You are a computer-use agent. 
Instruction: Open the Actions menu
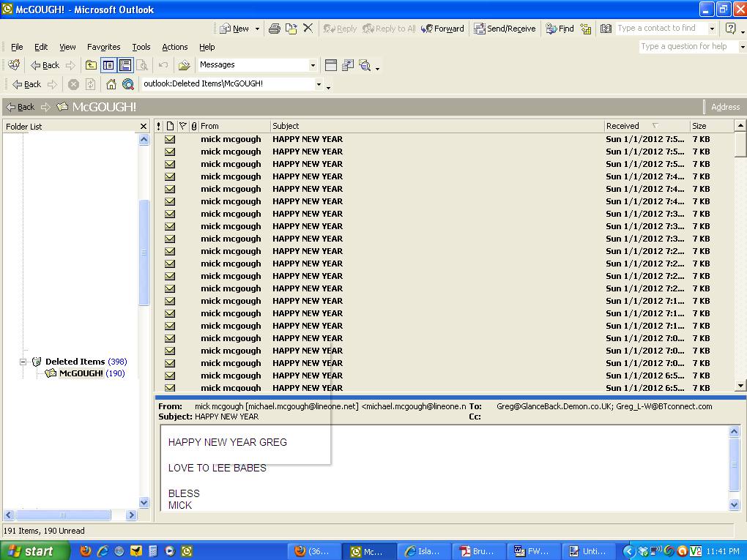click(x=175, y=47)
